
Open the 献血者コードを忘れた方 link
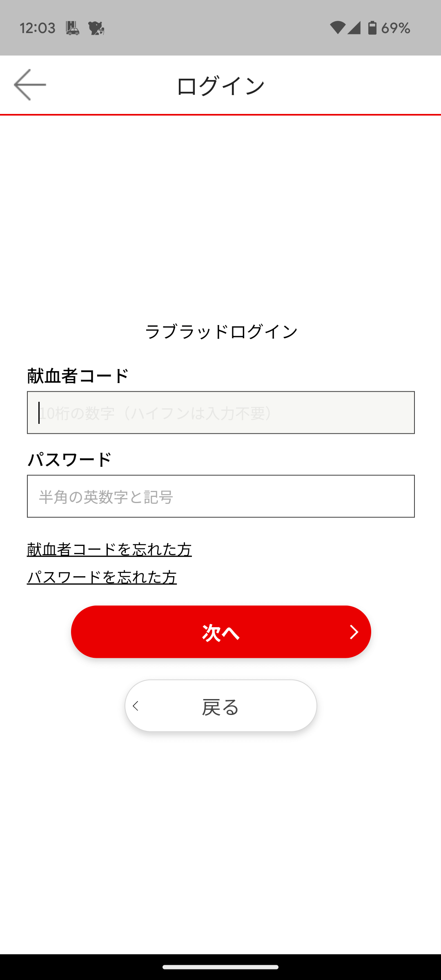pyautogui.click(x=109, y=549)
